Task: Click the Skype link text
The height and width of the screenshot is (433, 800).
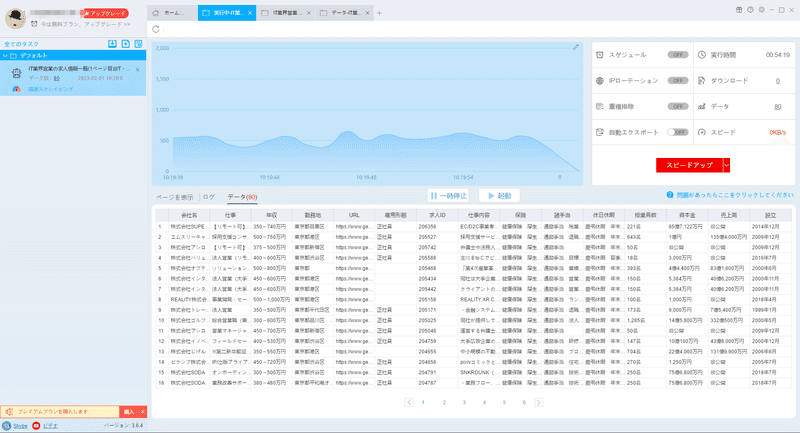Action: click(x=20, y=426)
